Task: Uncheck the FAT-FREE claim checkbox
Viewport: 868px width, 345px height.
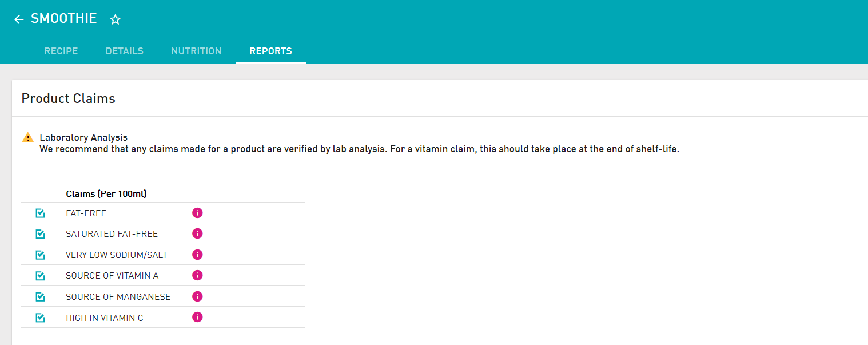Action: tap(40, 213)
